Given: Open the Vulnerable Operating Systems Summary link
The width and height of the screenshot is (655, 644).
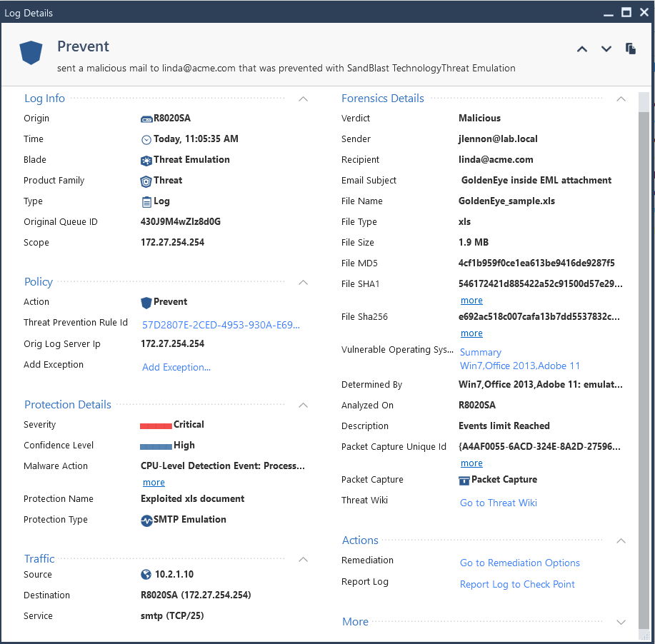Looking at the screenshot, I should [x=481, y=353].
